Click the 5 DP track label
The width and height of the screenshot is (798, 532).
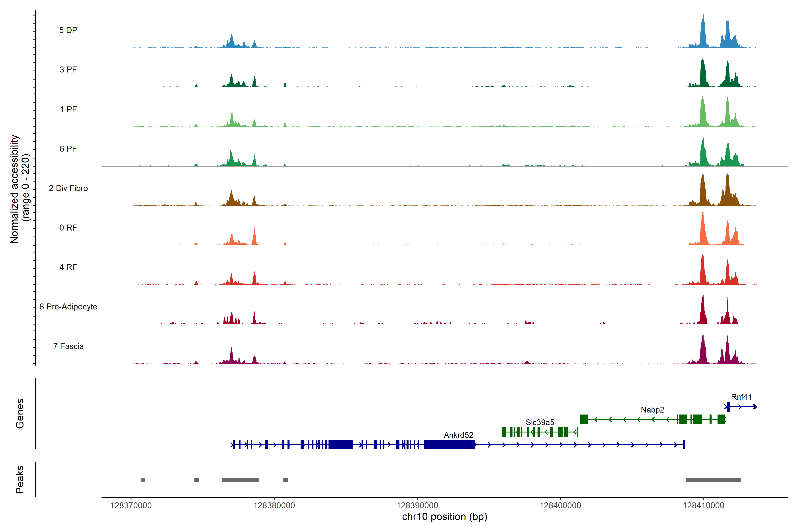click(68, 30)
